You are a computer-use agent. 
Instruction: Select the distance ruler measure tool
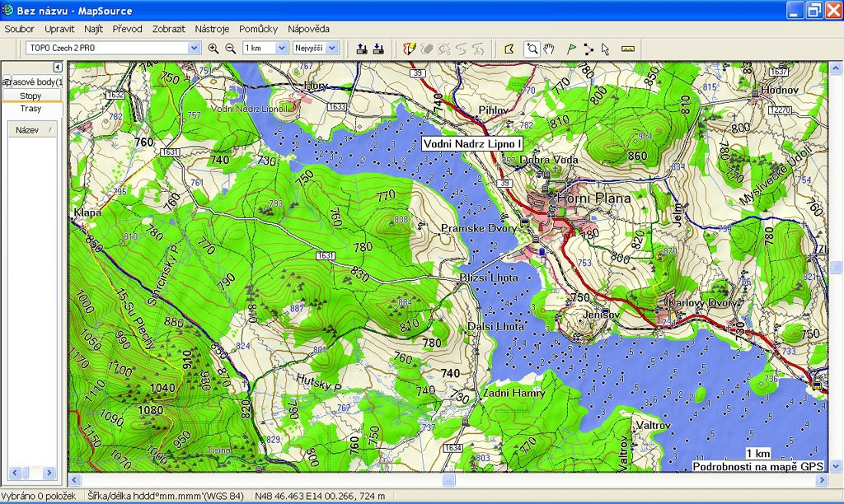tap(627, 49)
